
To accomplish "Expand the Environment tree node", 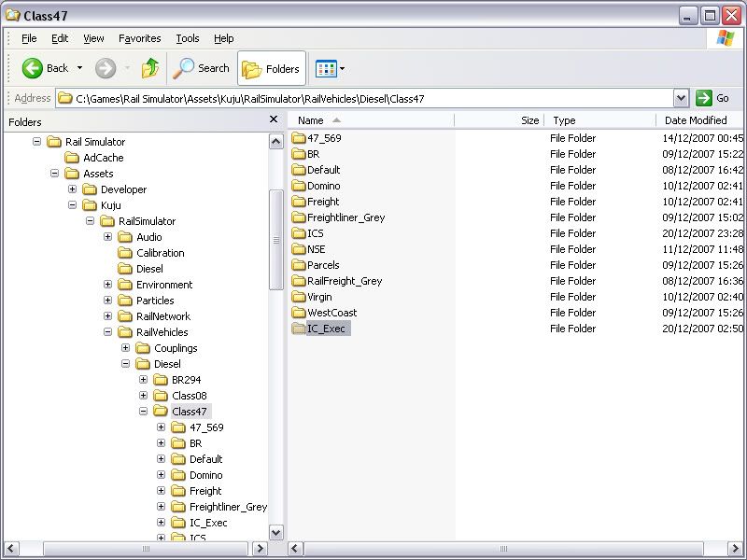I will [x=107, y=285].
